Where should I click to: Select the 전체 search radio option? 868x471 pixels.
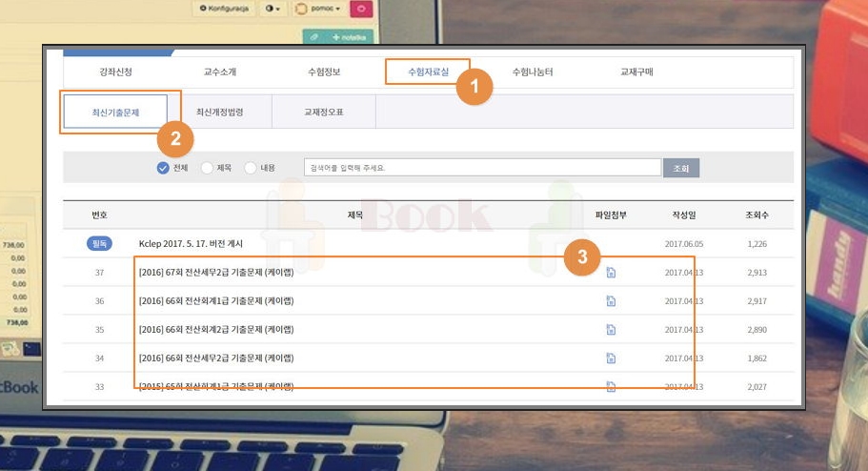click(163, 168)
